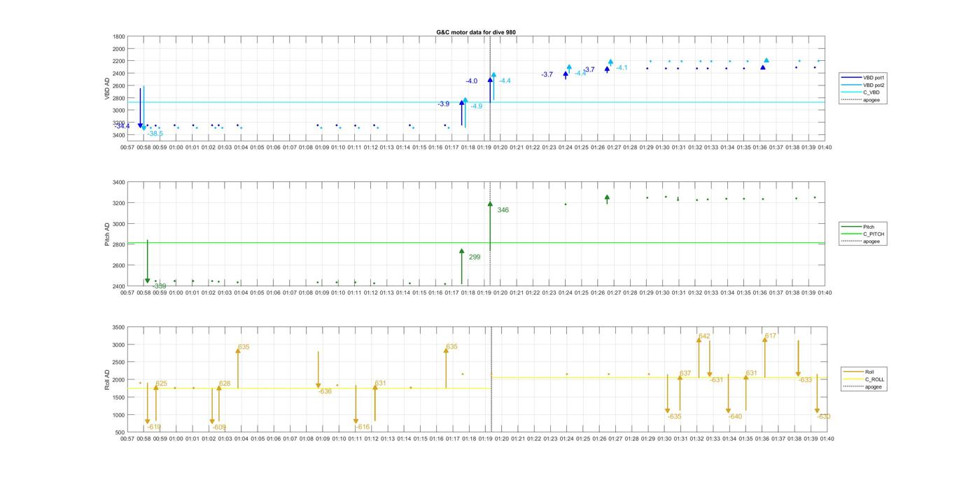This screenshot has height=485, width=980.
Task: Click the '-3.9' VBD data label
Action: [x=444, y=104]
